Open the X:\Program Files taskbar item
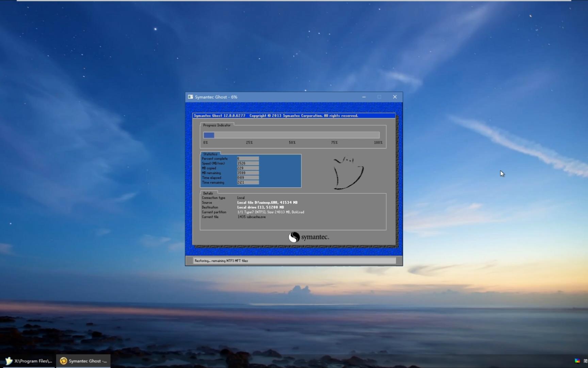This screenshot has height=368, width=588. coord(29,361)
